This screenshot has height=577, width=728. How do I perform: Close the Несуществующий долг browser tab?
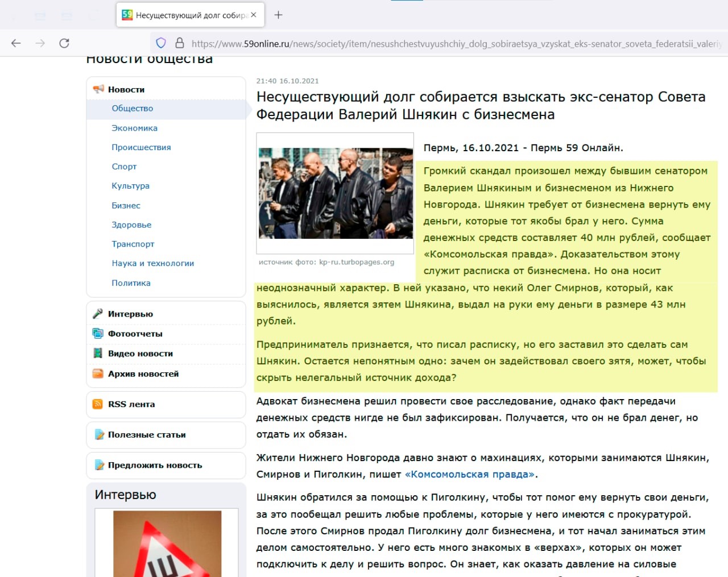point(254,15)
